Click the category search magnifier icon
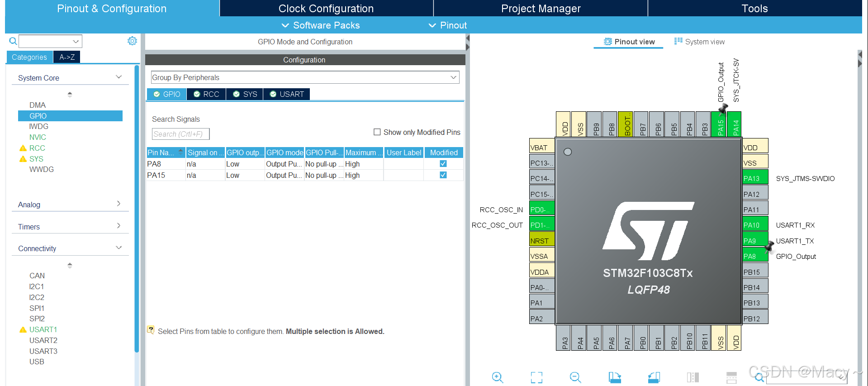Image resolution: width=868 pixels, height=386 pixels. (x=13, y=41)
